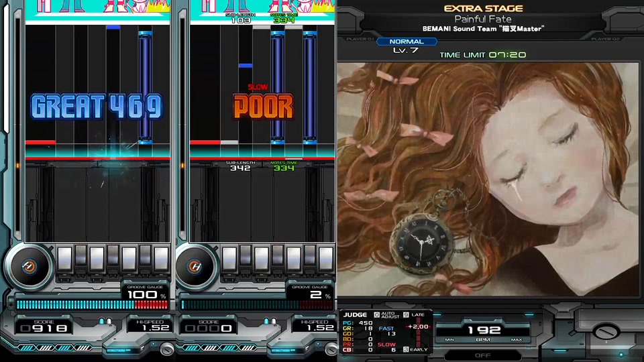Click the MAX label under BPM
The height and width of the screenshot is (362, 644).
517,340
